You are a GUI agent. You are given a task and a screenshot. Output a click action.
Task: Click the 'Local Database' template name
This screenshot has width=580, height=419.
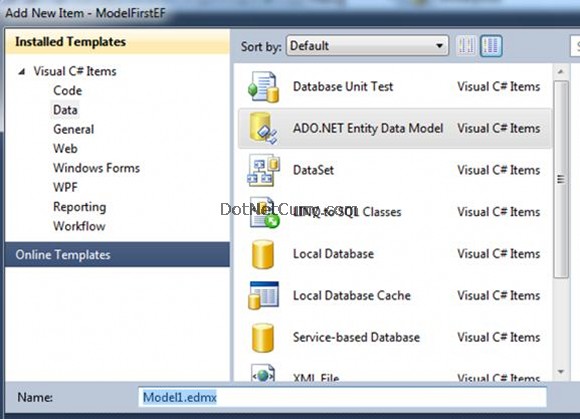pos(333,254)
